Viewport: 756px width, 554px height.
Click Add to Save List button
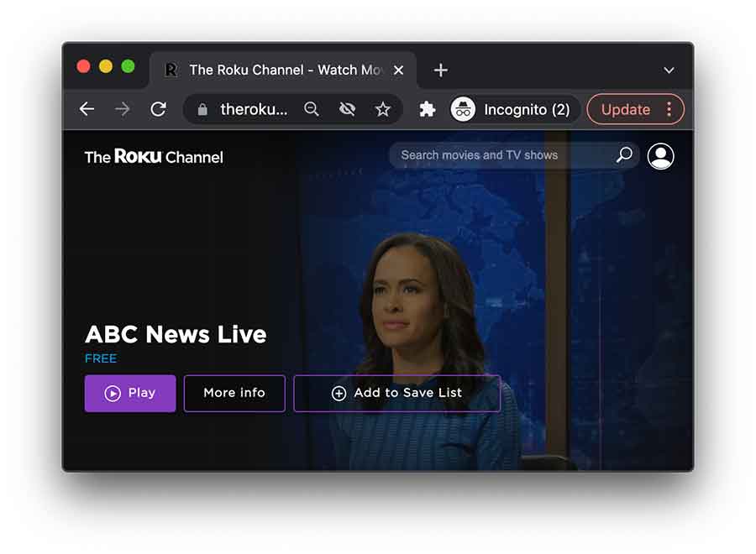click(396, 393)
